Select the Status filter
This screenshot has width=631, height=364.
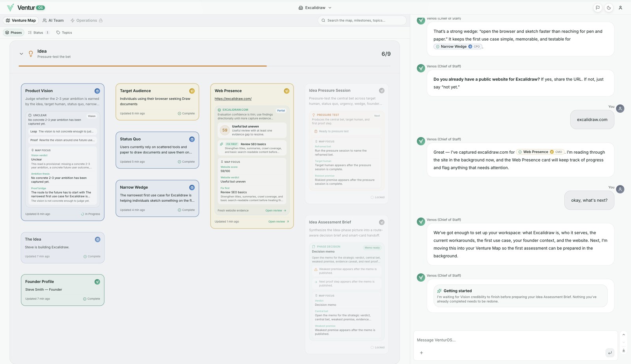point(39,33)
